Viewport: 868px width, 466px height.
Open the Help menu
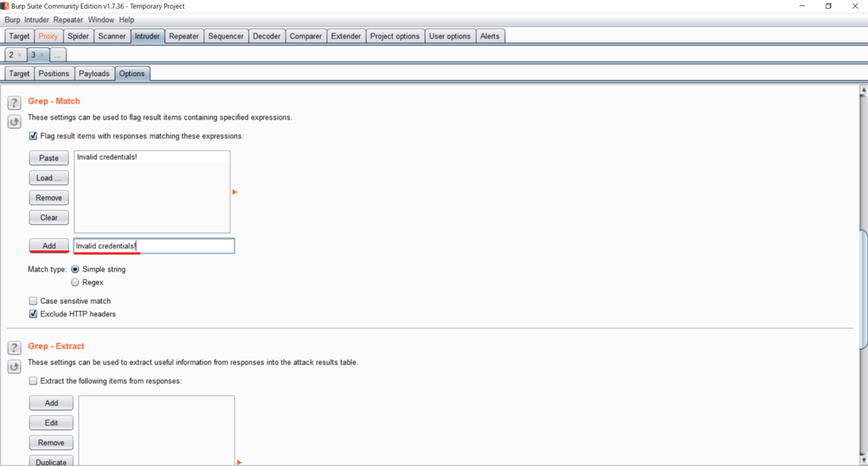pyautogui.click(x=127, y=20)
